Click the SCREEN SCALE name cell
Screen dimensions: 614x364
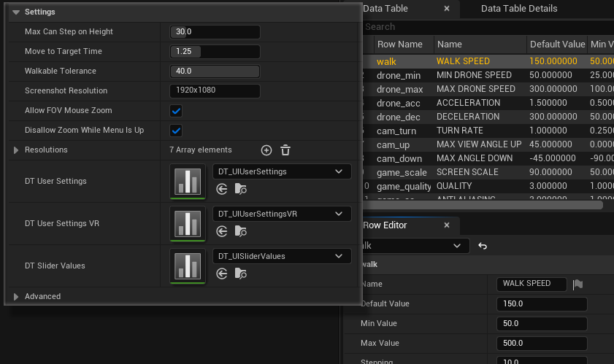[x=467, y=172]
